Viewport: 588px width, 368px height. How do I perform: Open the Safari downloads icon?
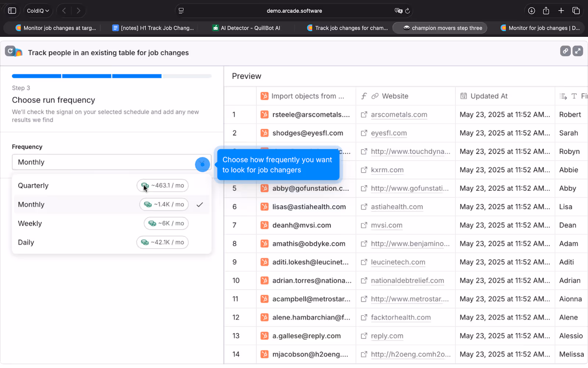click(531, 11)
